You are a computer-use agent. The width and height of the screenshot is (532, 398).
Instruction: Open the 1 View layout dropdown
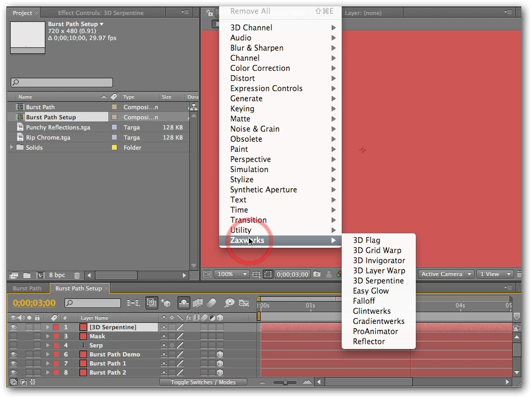tap(494, 274)
